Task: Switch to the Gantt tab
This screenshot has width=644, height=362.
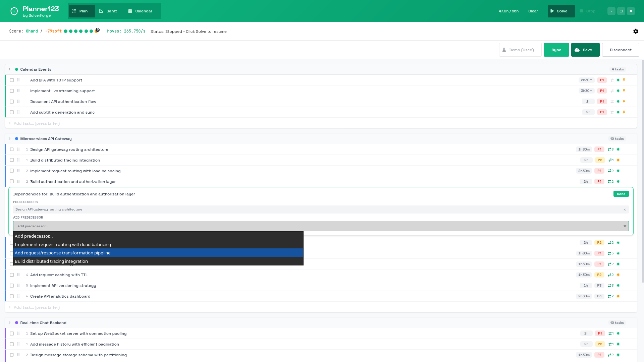Action: (108, 11)
